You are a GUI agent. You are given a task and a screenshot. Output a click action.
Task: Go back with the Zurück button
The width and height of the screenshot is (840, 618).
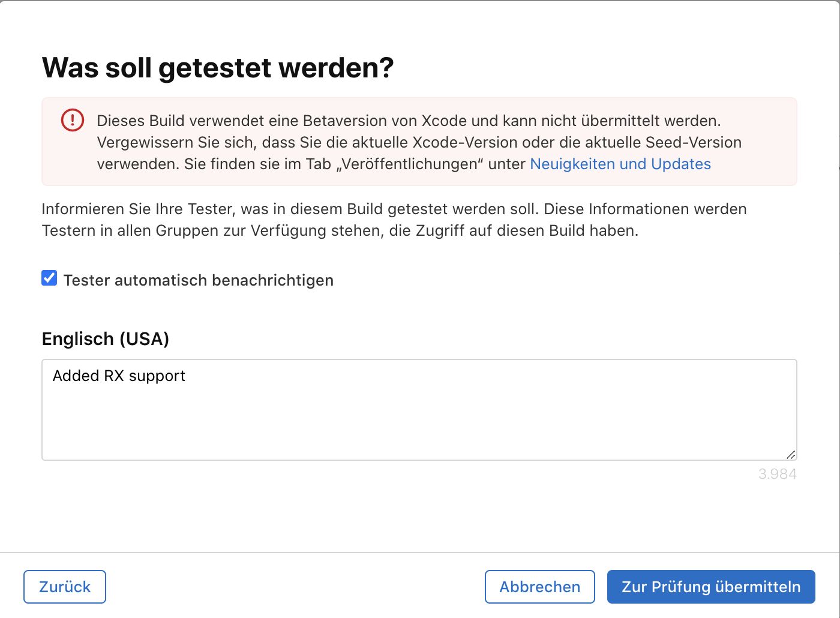click(x=65, y=587)
